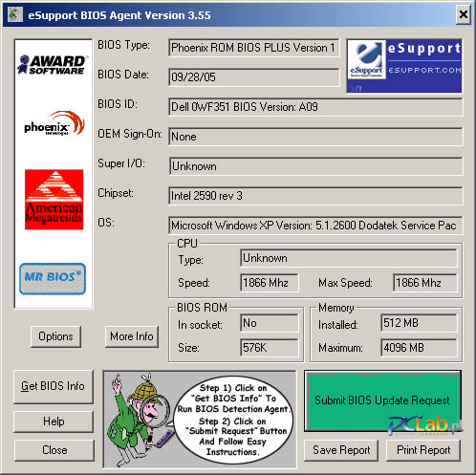This screenshot has height=475, width=476.
Task: Click the MR BIOS logo
Action: 53,279
